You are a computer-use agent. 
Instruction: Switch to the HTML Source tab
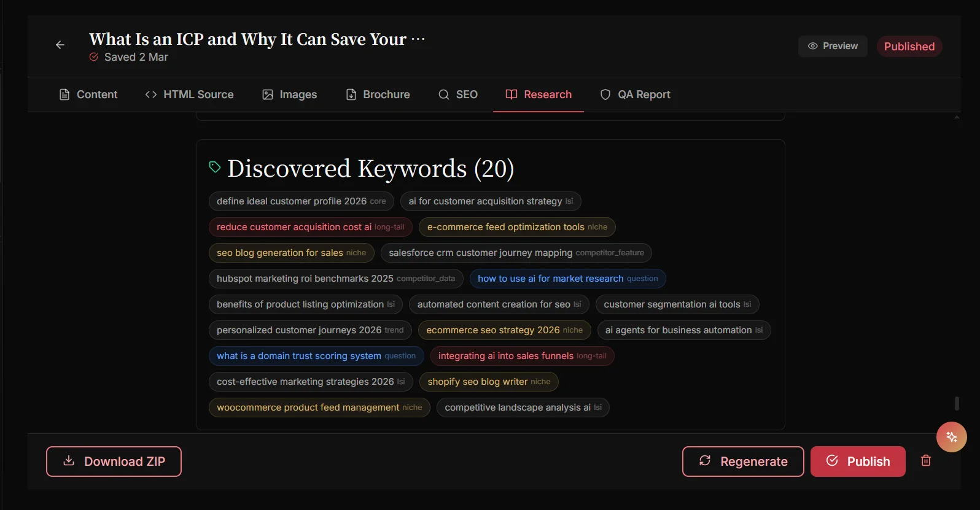190,95
